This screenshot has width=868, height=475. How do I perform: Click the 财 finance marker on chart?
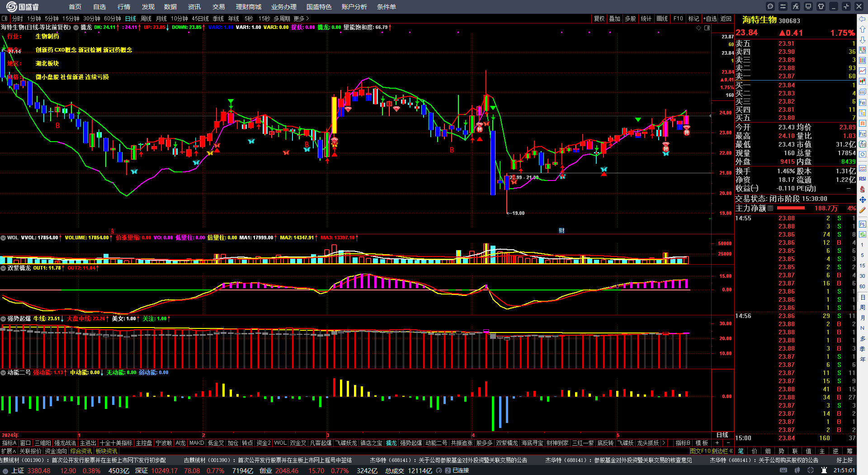click(561, 231)
